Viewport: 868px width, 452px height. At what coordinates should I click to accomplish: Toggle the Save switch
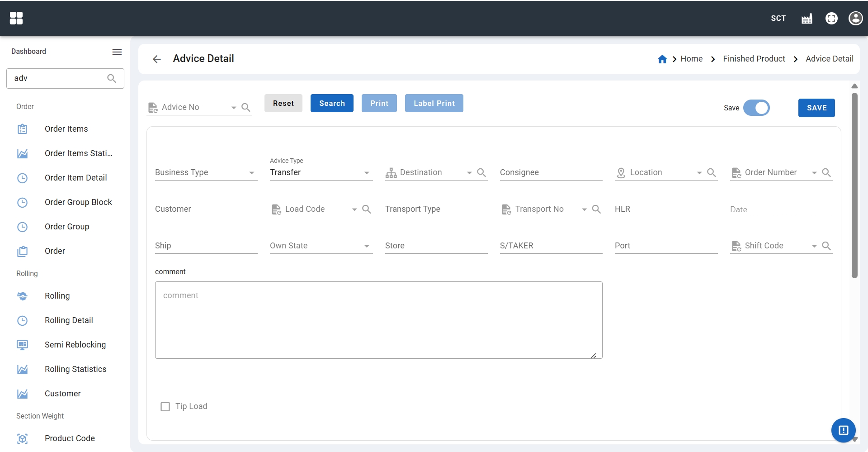756,108
